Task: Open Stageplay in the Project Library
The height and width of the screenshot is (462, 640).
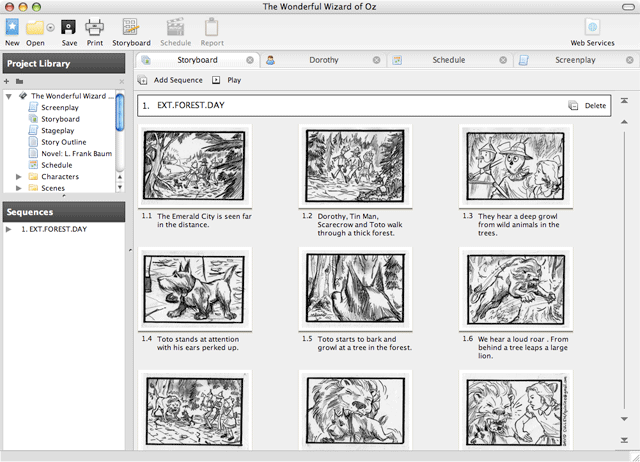Action: [x=58, y=131]
